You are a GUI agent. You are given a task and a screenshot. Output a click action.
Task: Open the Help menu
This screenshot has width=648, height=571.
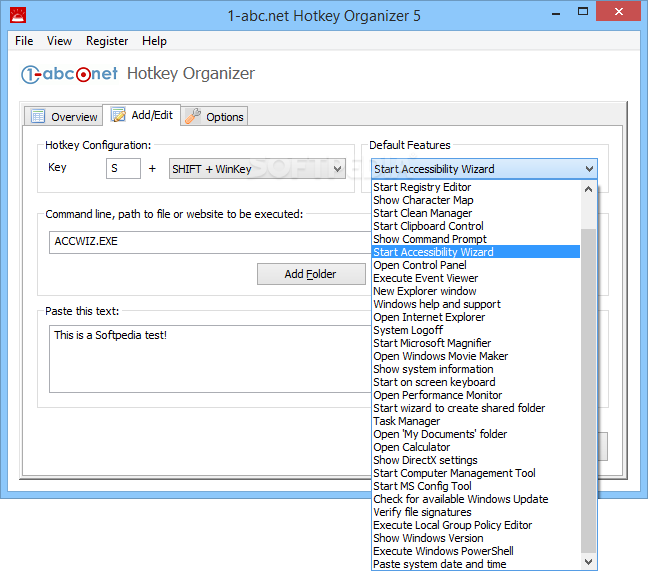(x=154, y=41)
